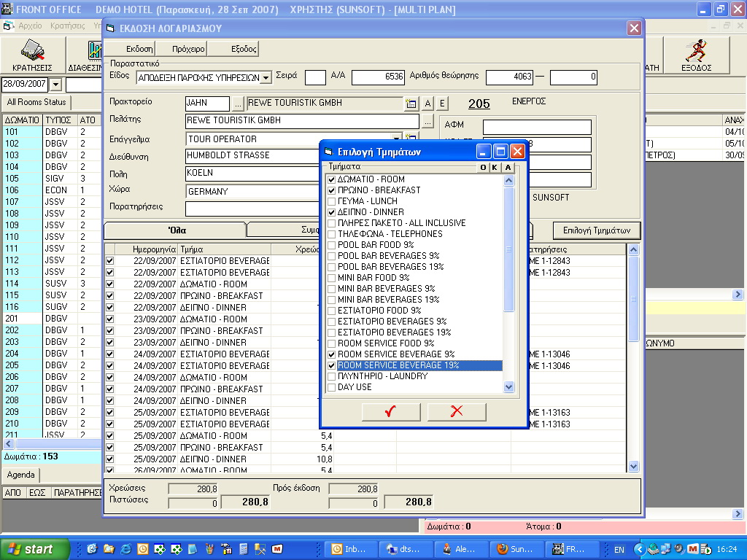
Task: Click charges table scroll-down arrow
Action: (x=633, y=466)
